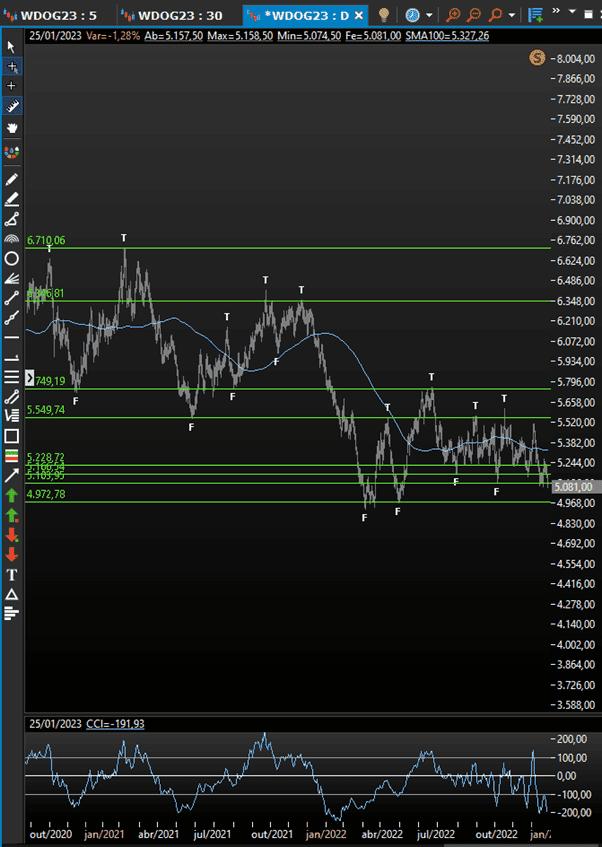Expand the arrow marker at the 5.749,19 line
Screen dimensions: 602x847
(x=29, y=381)
